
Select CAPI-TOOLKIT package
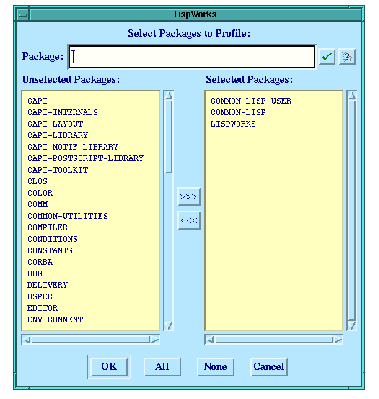click(58, 170)
